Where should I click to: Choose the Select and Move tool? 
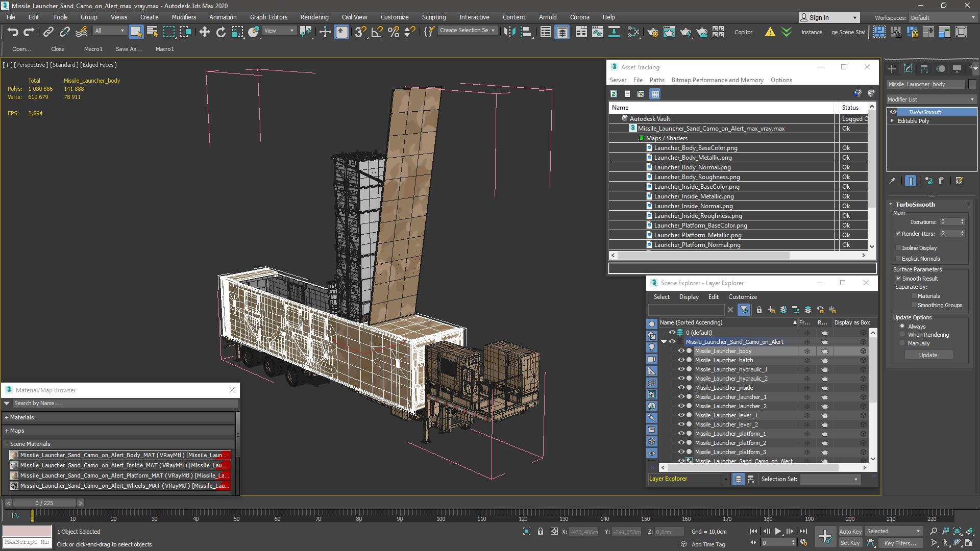204,32
